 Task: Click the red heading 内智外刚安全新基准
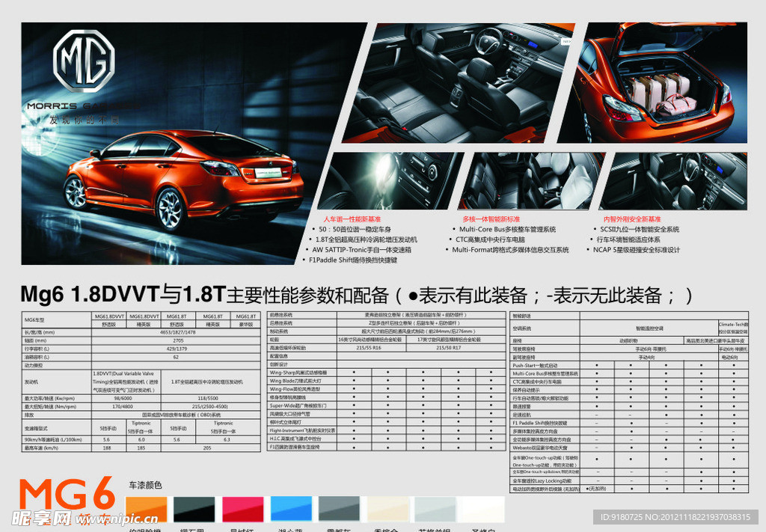coord(632,219)
